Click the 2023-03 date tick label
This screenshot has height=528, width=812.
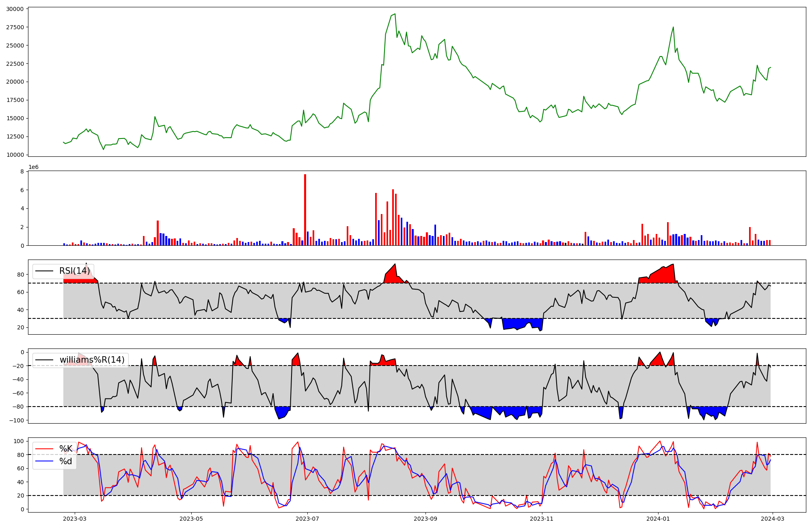point(75,519)
